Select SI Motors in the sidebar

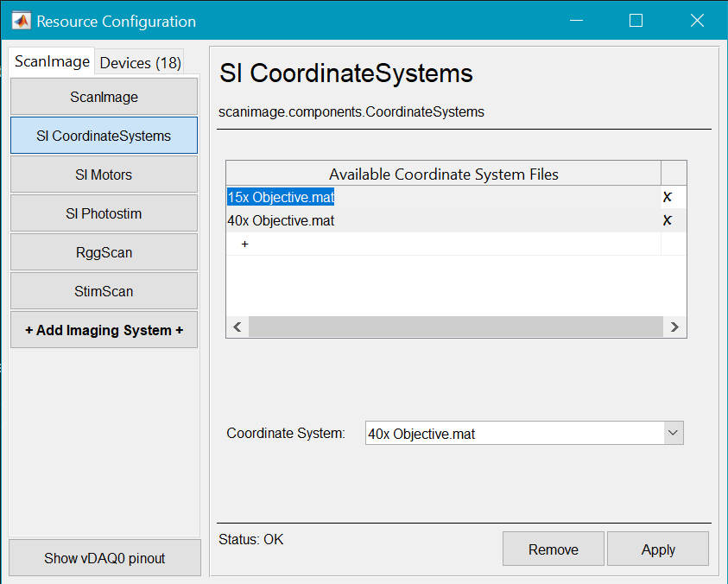[x=104, y=175]
